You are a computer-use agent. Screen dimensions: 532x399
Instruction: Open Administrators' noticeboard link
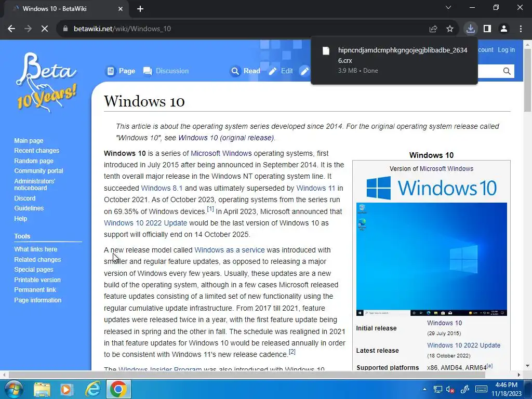tap(34, 184)
